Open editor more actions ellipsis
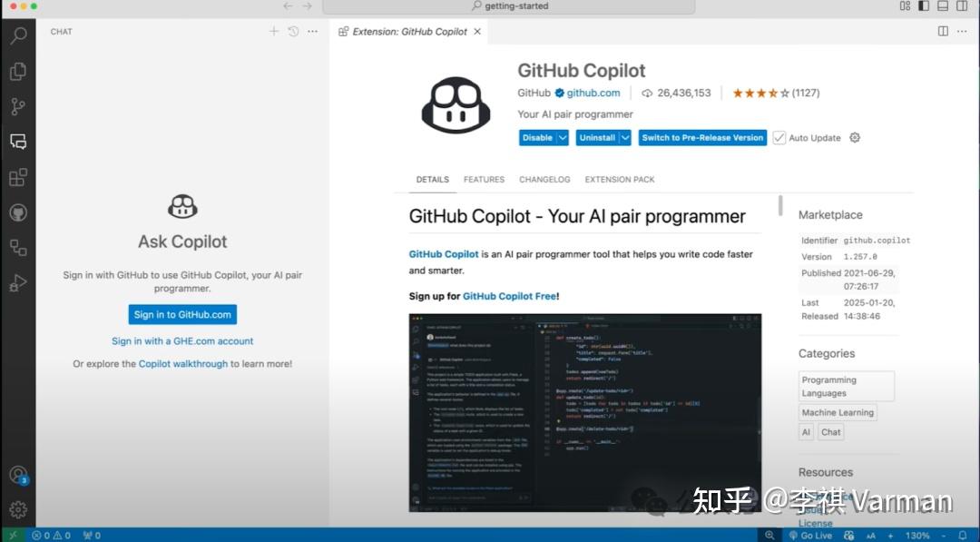 pyautogui.click(x=962, y=31)
